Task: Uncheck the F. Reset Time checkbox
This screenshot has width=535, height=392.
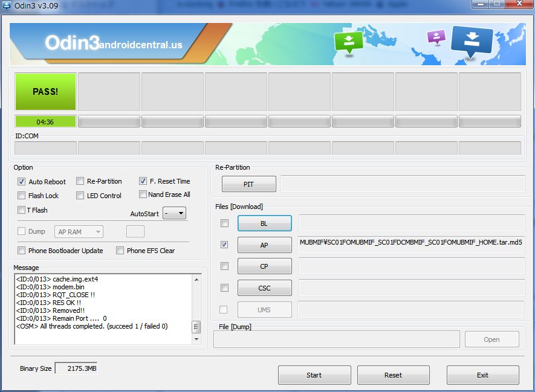Action: tap(143, 181)
